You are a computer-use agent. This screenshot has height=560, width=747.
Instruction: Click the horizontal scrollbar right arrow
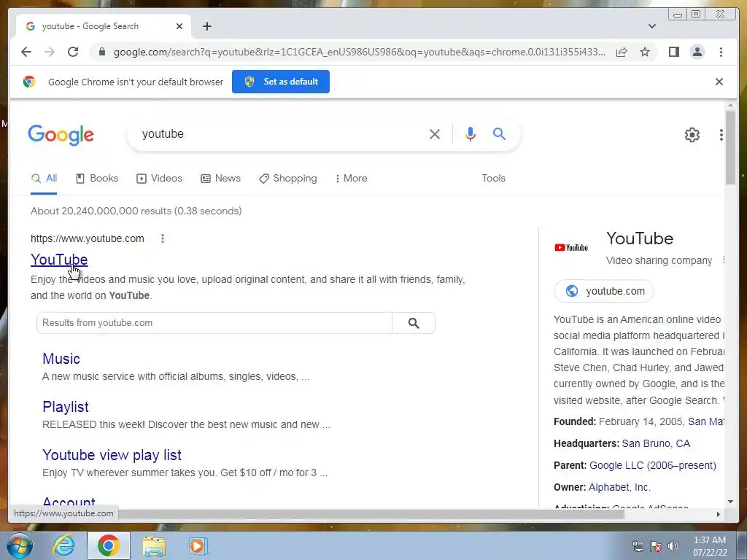(719, 514)
